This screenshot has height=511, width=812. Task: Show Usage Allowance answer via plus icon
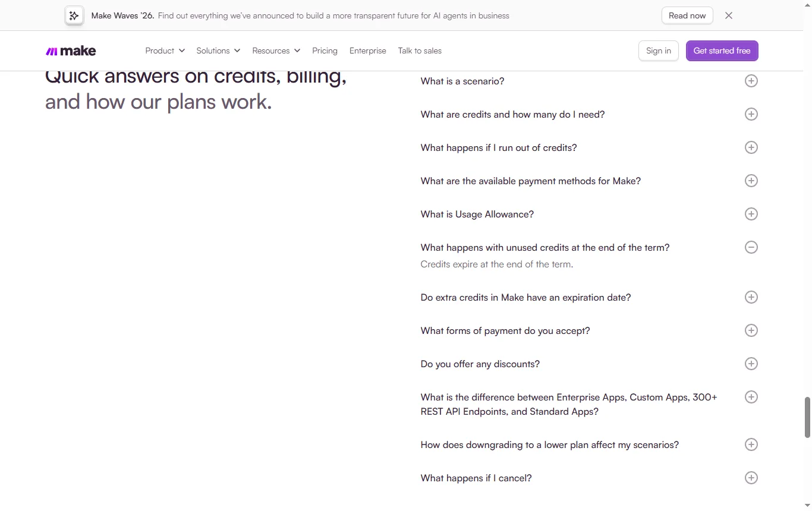751,214
